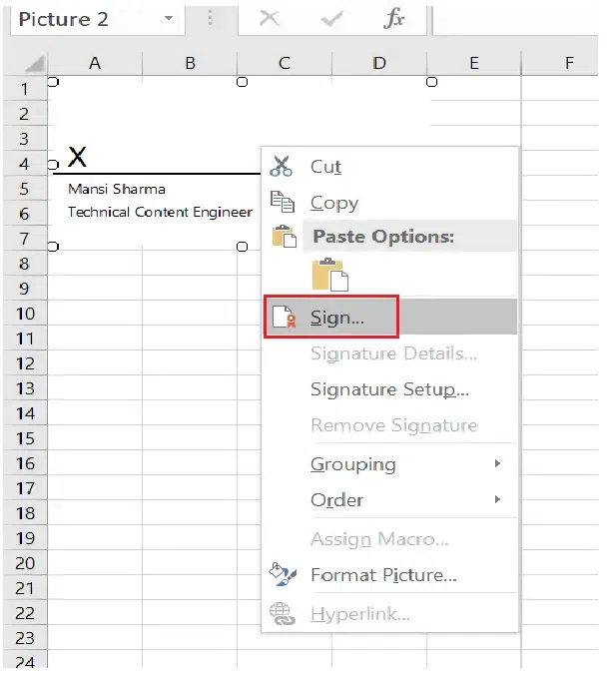Choose Format Picture... menu entry
The image size is (616, 680).
[x=383, y=574]
